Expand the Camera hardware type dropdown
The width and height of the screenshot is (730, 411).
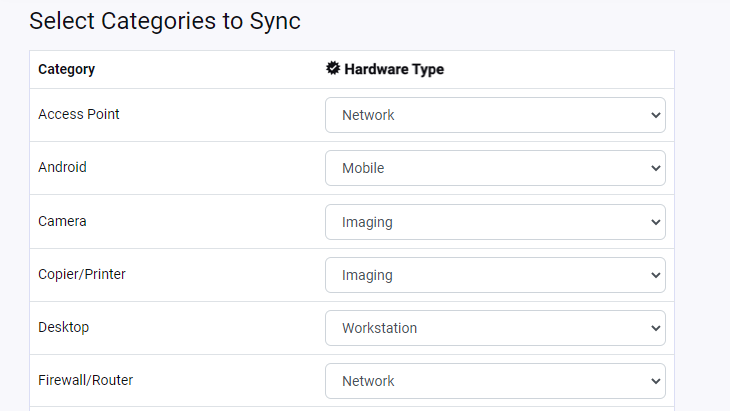click(495, 222)
